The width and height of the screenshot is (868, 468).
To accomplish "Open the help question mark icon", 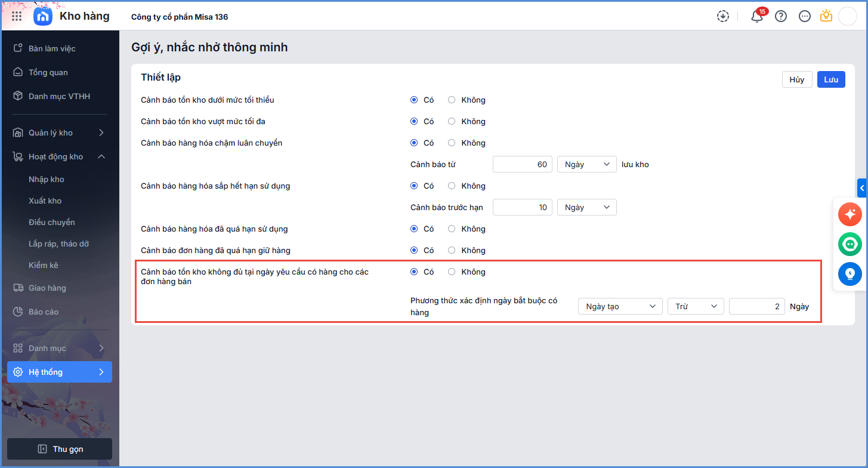I will 781,17.
